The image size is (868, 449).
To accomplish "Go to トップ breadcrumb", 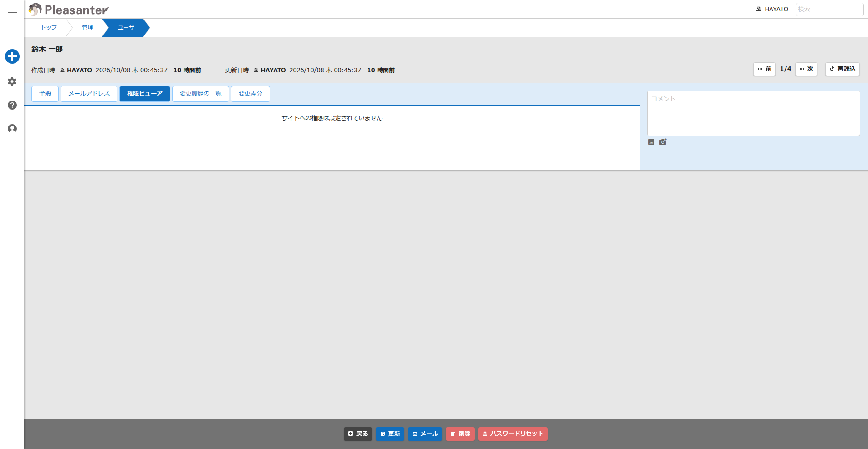I will click(49, 28).
